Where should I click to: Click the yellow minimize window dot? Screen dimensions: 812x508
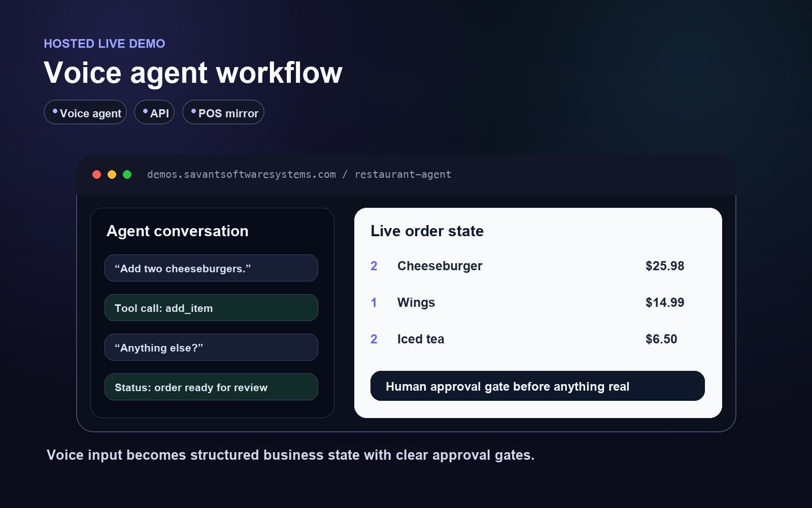click(112, 175)
